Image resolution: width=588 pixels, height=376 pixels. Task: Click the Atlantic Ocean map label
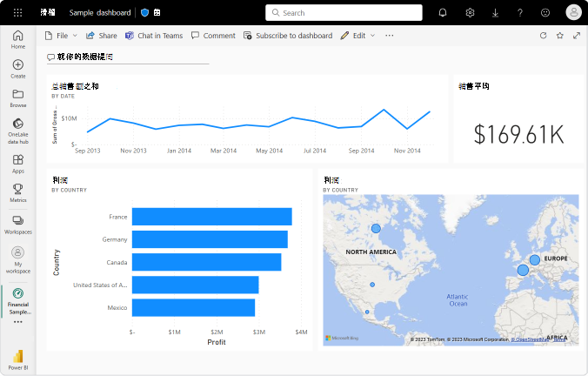click(458, 300)
